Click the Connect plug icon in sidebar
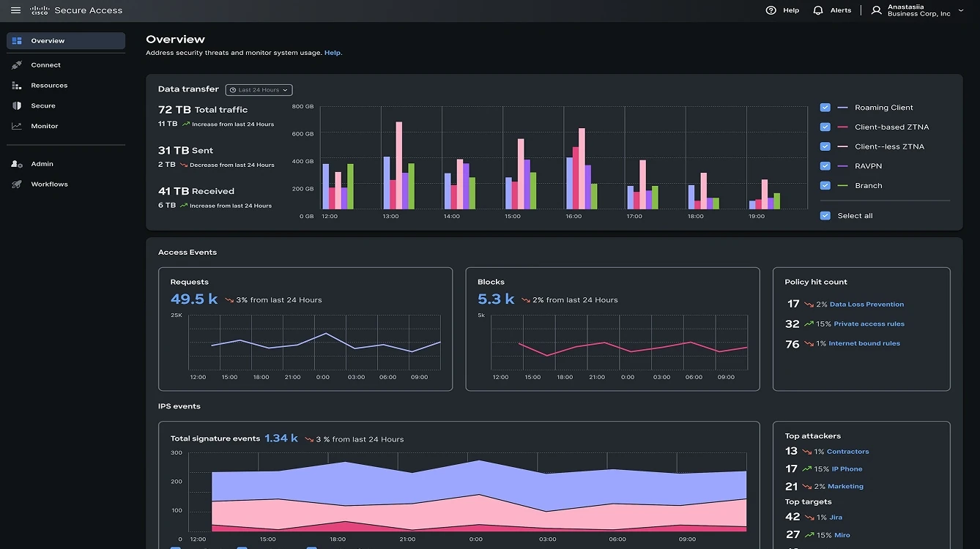980x549 pixels. point(17,65)
